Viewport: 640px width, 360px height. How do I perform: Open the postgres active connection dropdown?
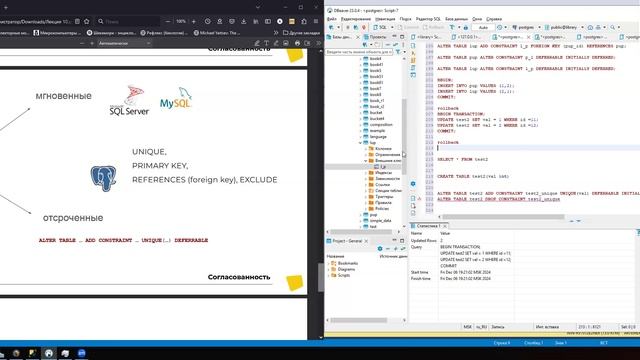tap(526, 27)
